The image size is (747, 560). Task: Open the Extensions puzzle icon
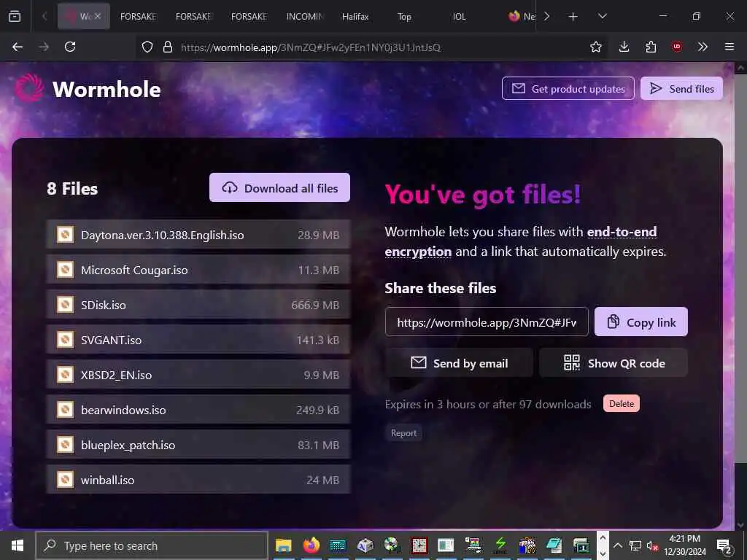point(651,47)
